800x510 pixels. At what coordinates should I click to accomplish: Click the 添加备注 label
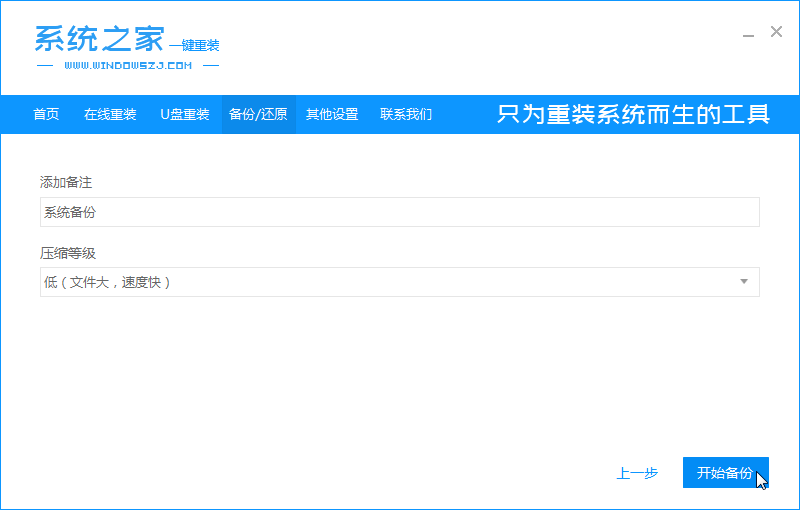[x=66, y=183]
